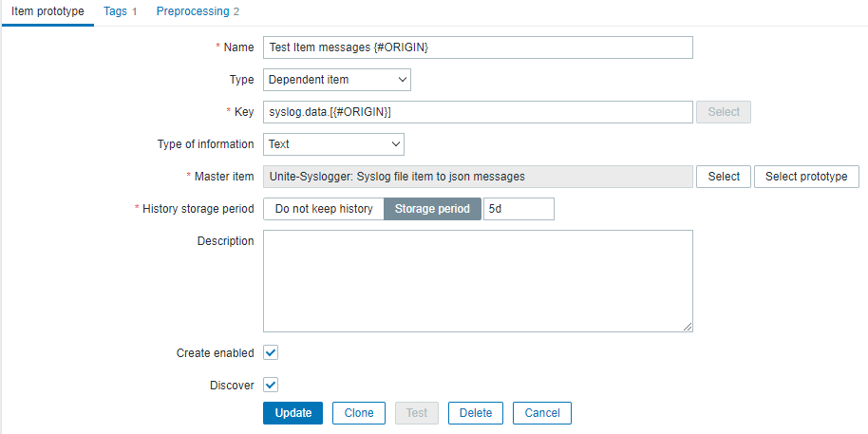
Task: Click the Name input field
Action: pos(478,47)
